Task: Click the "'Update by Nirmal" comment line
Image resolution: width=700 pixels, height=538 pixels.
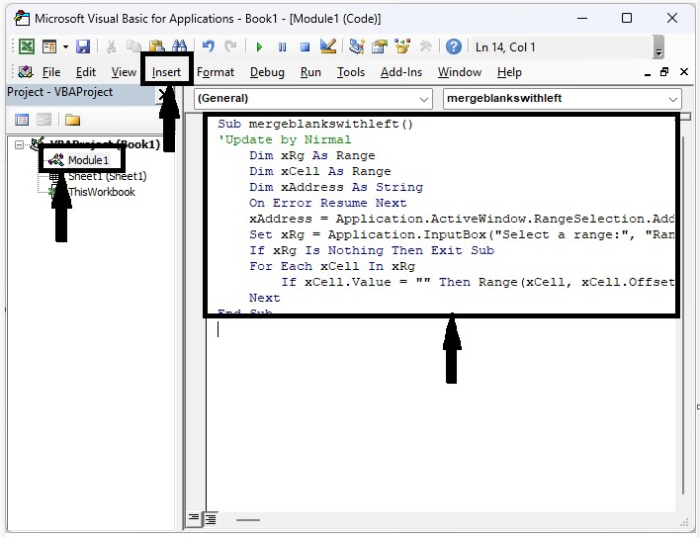Action: pos(284,140)
